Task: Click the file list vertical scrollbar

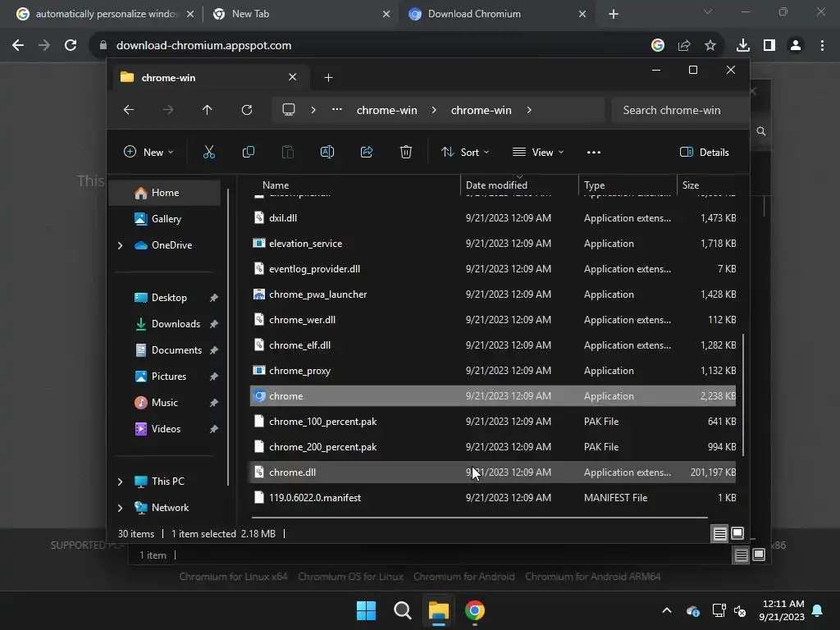Action: tap(743, 395)
